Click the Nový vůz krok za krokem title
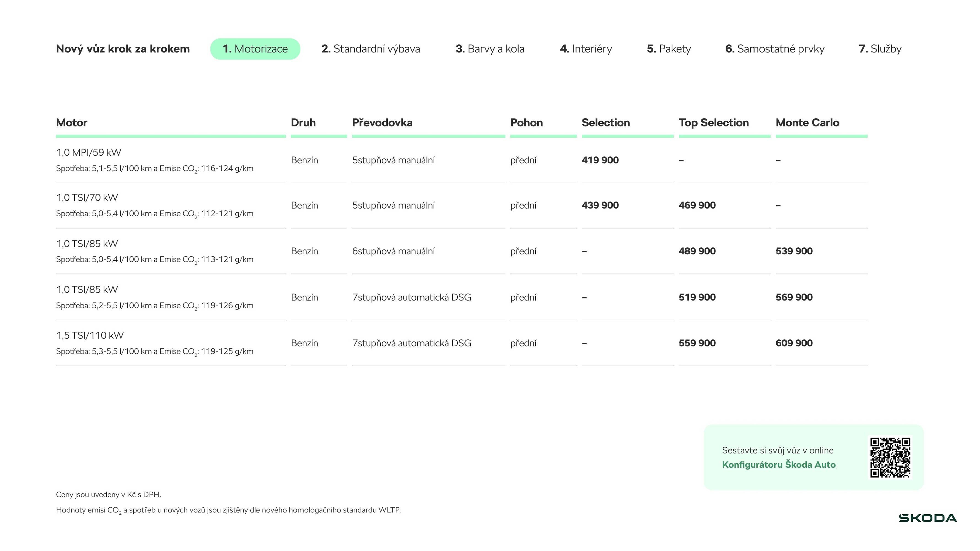The image size is (980, 551). coord(122,49)
